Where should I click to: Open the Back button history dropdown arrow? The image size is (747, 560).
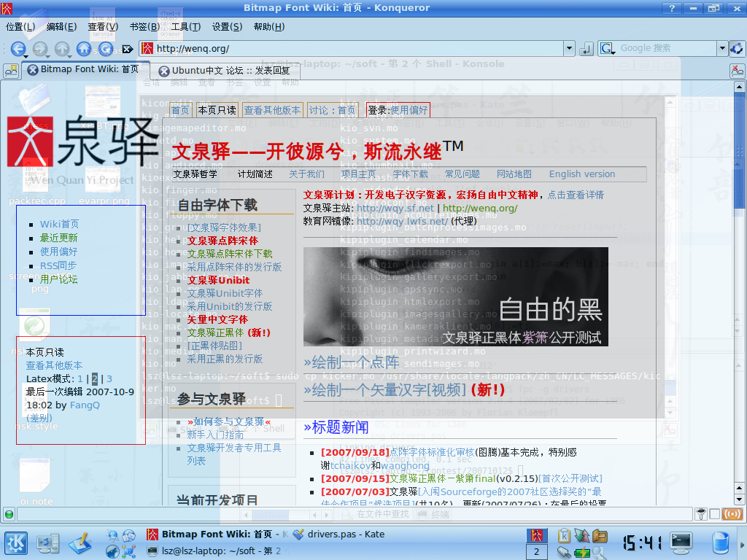tap(26, 57)
